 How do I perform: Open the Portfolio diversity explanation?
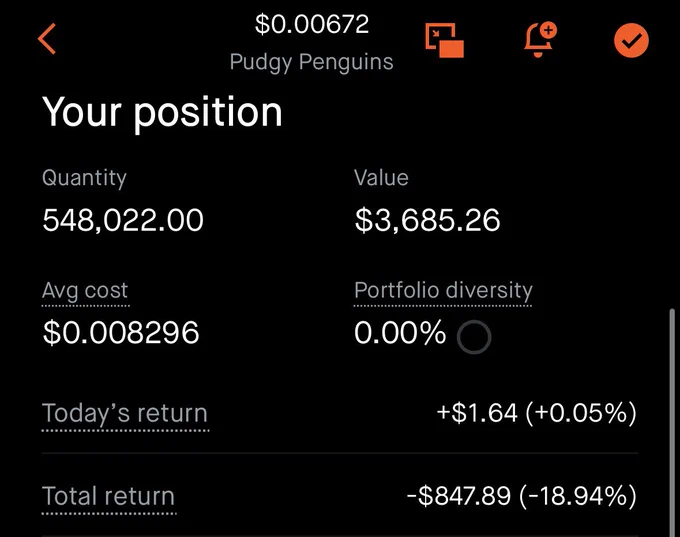pyautogui.click(x=443, y=290)
